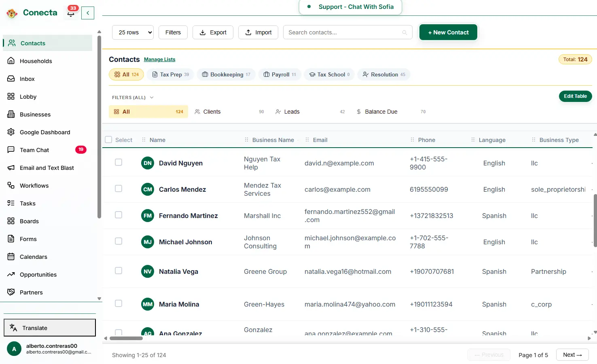Screen dimensions: 597x364
Task: Open the Manage Lists link
Action: click(x=159, y=59)
